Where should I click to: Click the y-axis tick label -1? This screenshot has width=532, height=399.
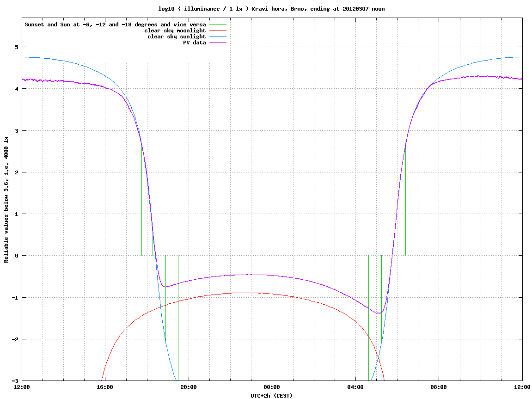pyautogui.click(x=15, y=298)
